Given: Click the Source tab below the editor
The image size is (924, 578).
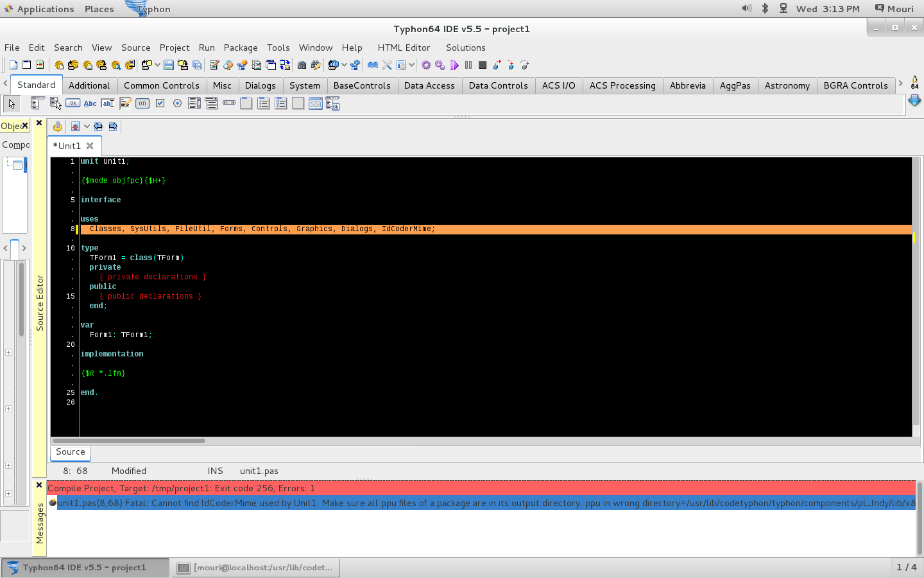Looking at the screenshot, I should coord(71,452).
